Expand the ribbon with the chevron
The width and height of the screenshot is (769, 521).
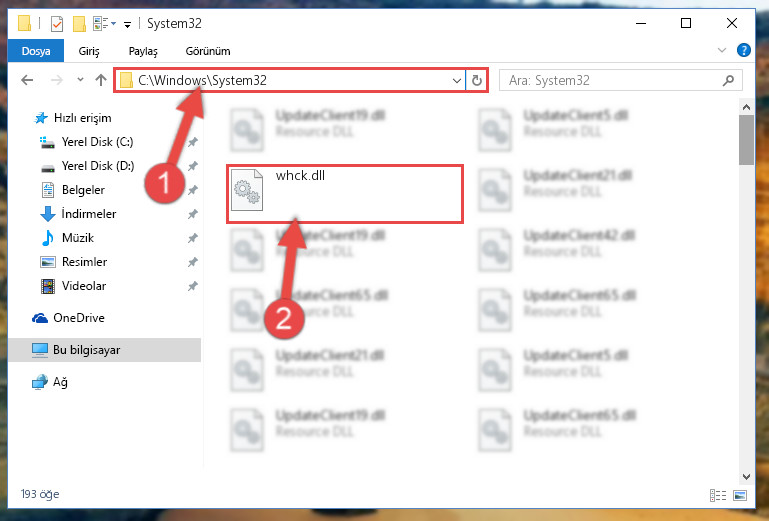(x=722, y=50)
